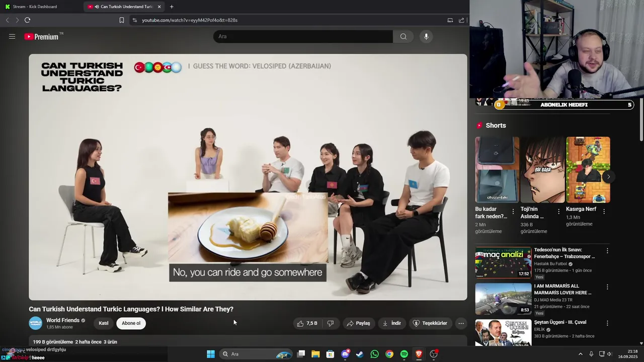Open options for I AM MARMARİS video
This screenshot has width=644, height=362.
pyautogui.click(x=607, y=287)
